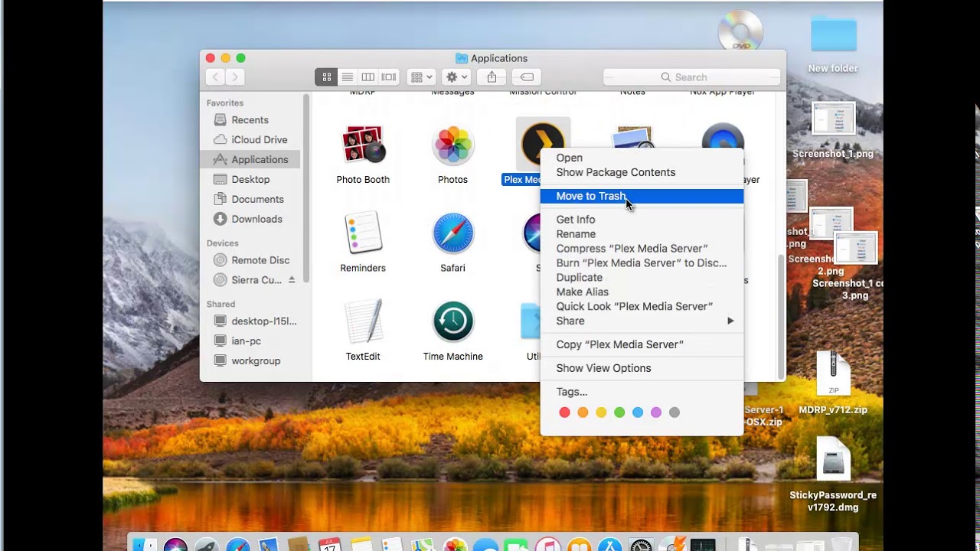The height and width of the screenshot is (551, 980).
Task: Choose Move to Trash
Action: click(x=642, y=196)
